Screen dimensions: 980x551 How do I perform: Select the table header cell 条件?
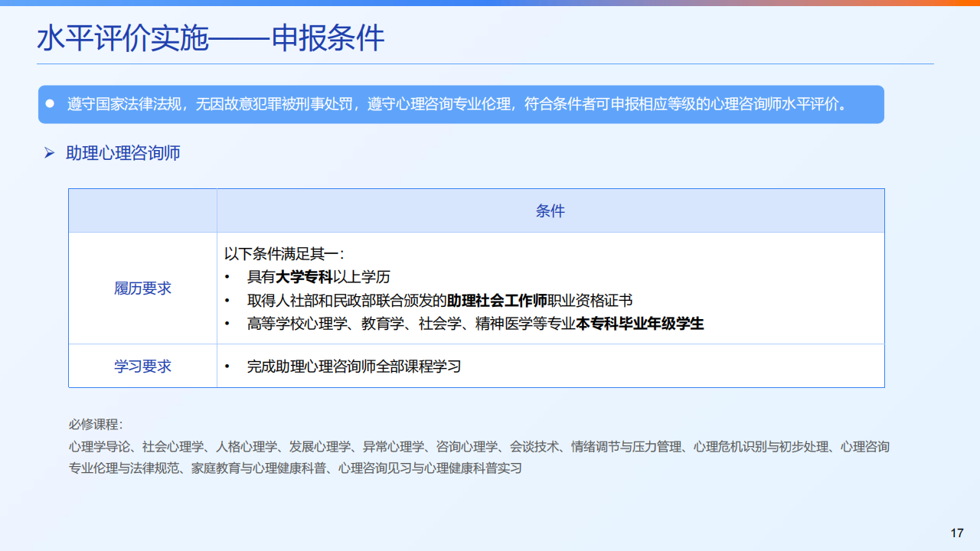point(550,210)
